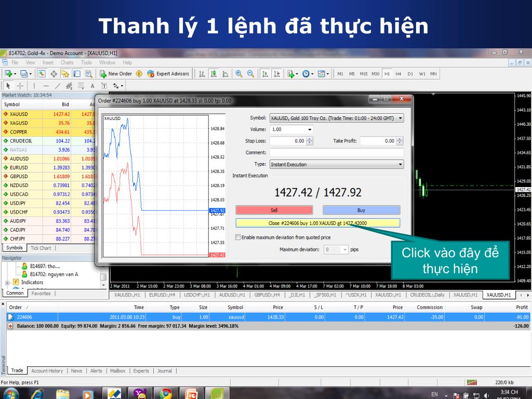Toggle the Navigator folder-star icon
This screenshot has width=532, height=399.
pyautogui.click(x=65, y=74)
